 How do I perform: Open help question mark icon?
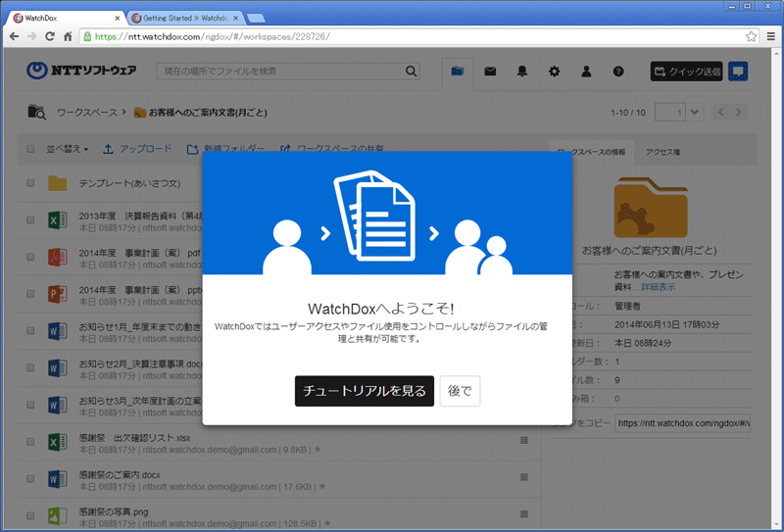[618, 72]
